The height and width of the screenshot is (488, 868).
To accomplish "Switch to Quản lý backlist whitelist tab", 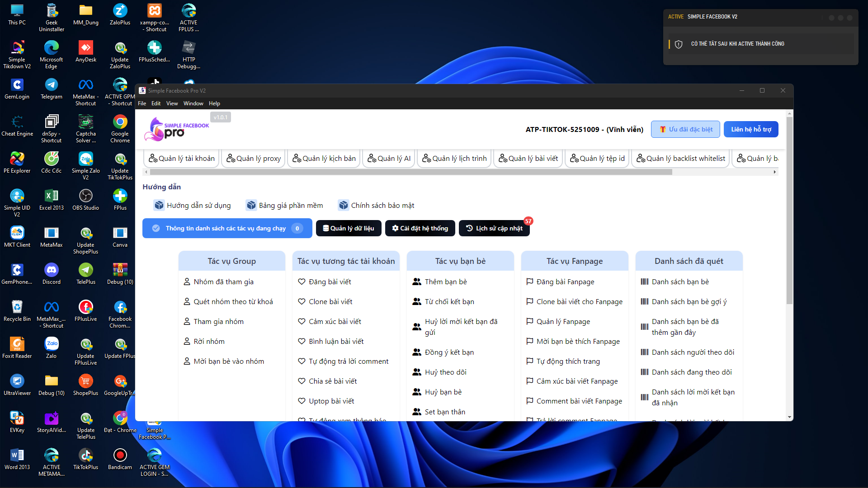I will tap(681, 159).
